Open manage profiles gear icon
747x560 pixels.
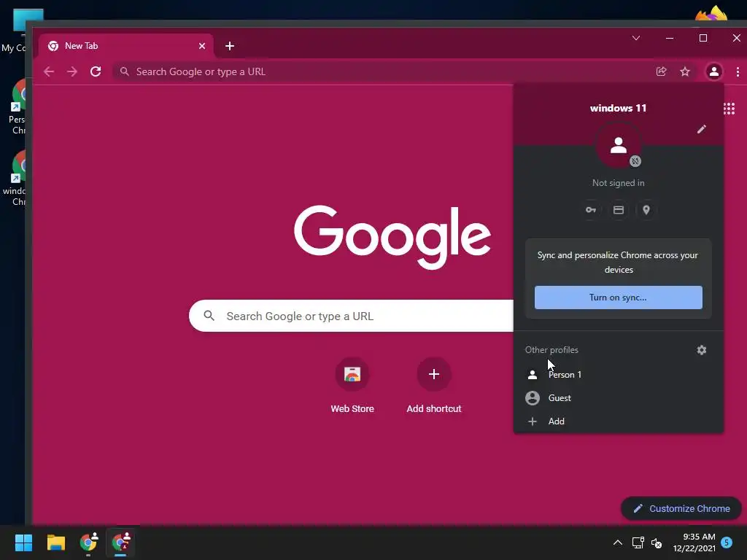701,350
